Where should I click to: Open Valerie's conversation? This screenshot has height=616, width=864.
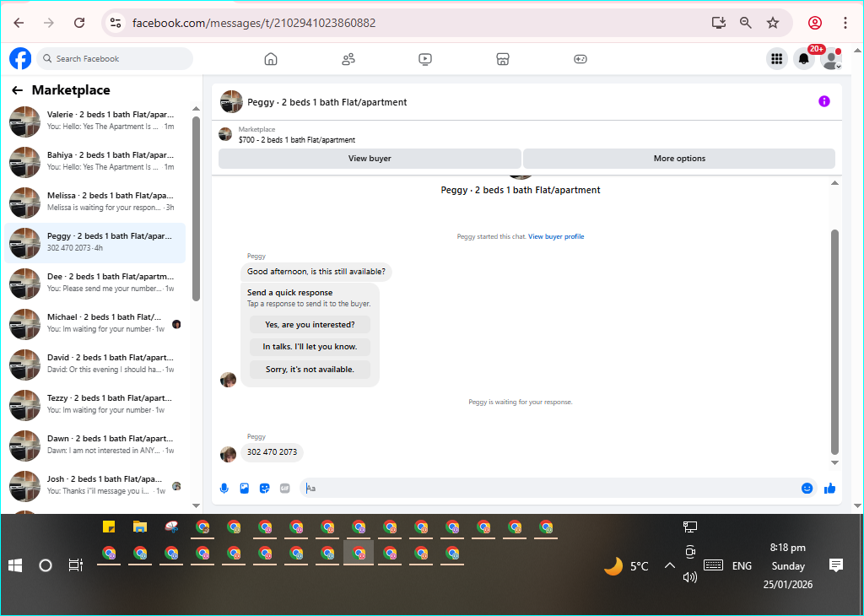94,122
